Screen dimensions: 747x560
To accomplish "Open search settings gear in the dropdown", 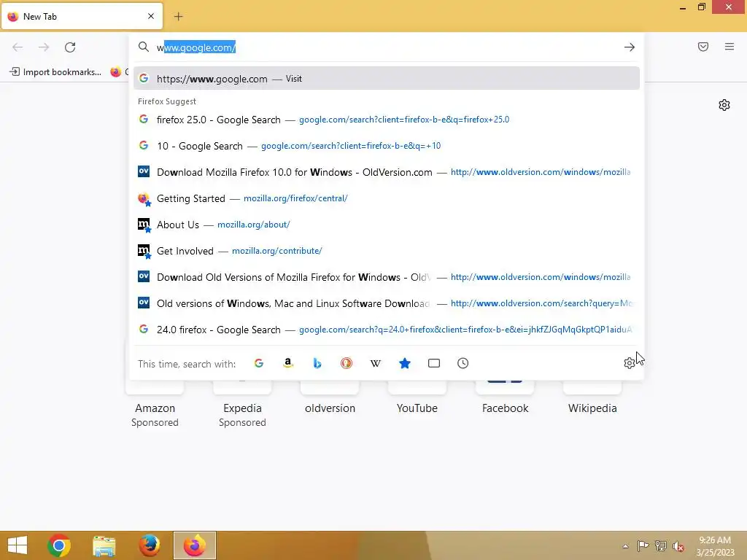I will (630, 363).
